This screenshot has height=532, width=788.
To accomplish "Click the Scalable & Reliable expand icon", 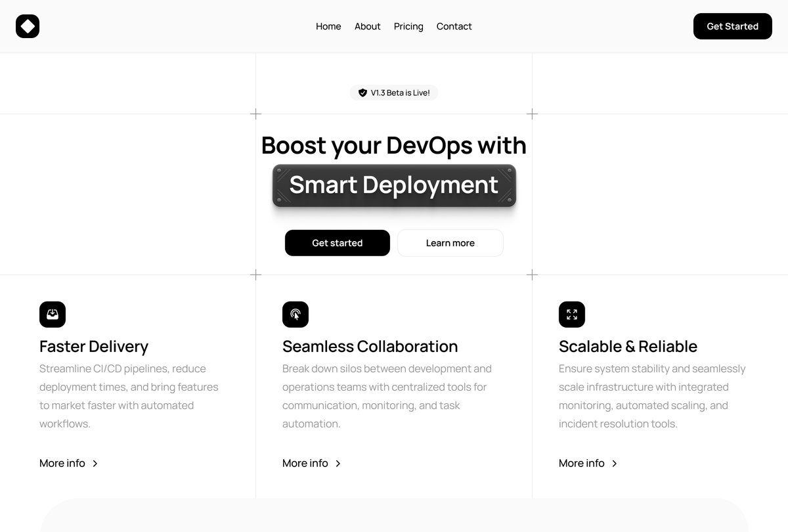I will pos(572,315).
